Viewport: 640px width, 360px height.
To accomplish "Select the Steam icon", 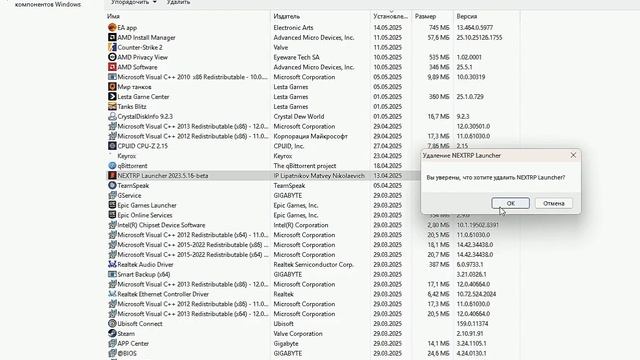I will [x=112, y=333].
